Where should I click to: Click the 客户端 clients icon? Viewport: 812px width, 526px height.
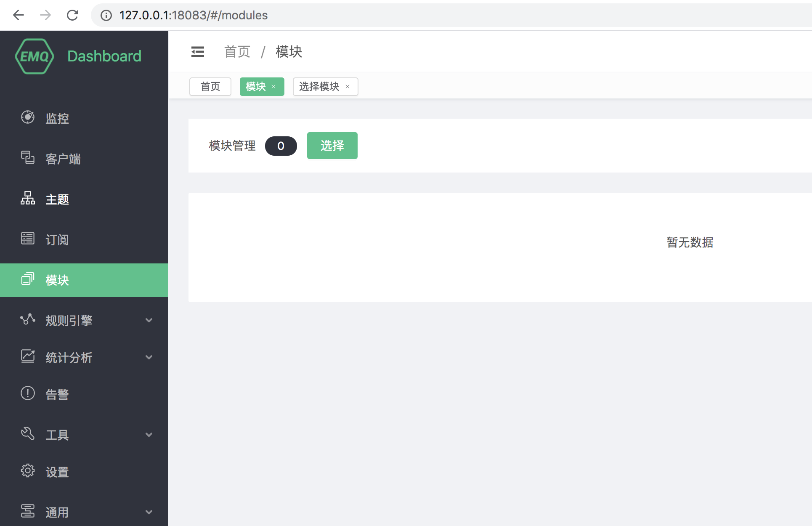click(x=28, y=158)
